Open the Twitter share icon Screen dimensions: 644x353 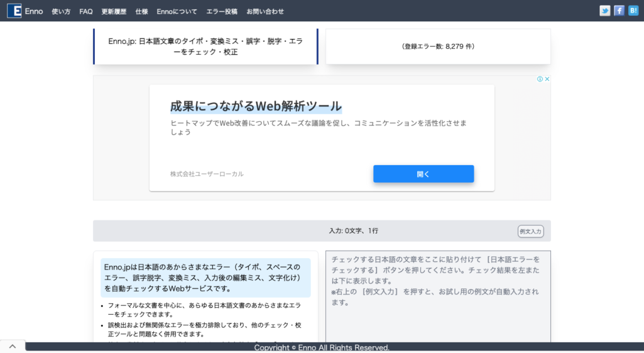click(604, 11)
